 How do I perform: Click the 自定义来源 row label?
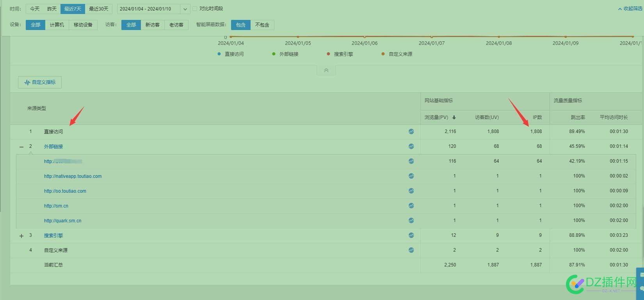click(x=56, y=250)
